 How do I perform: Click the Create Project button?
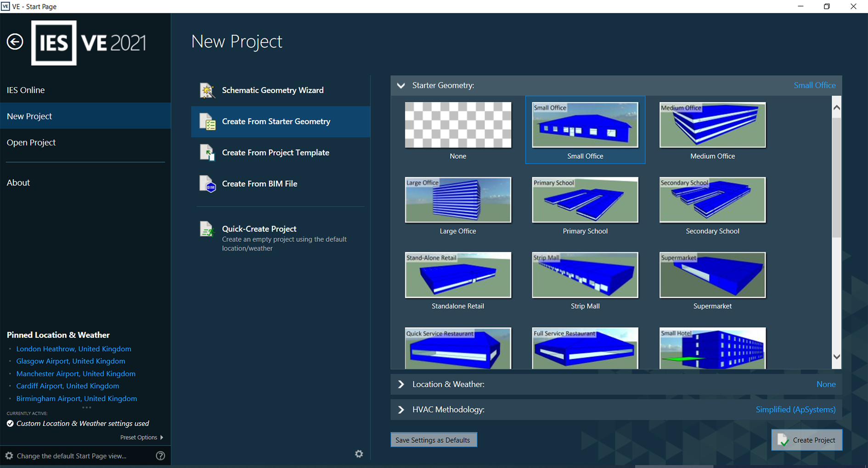pyautogui.click(x=806, y=440)
